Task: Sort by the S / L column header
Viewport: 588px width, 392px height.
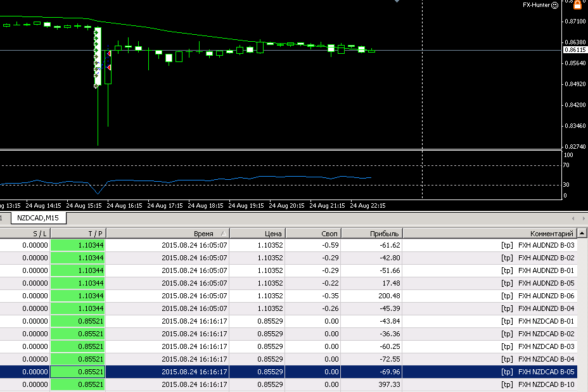Action: (25, 234)
